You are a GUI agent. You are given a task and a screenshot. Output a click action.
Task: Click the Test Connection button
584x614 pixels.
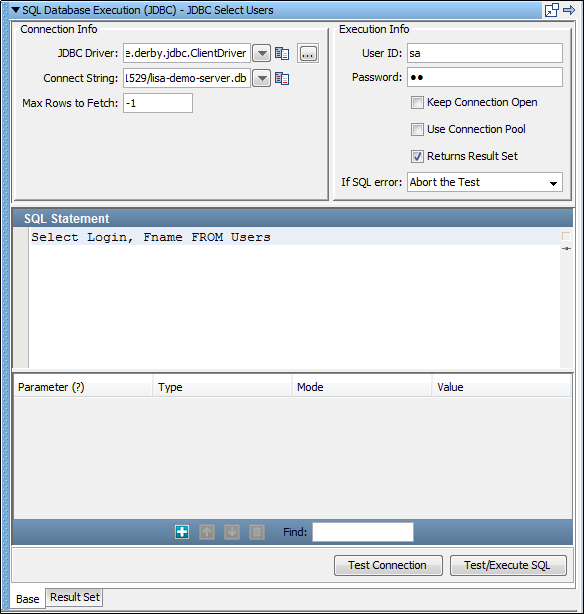[388, 565]
